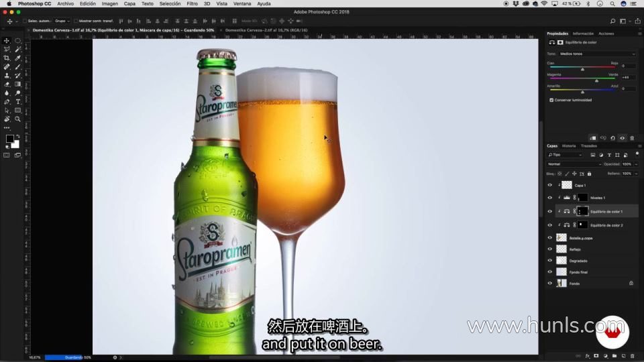644x362 pixels.
Task: Toggle Mostrar contr. transf. checkbox
Action: tap(76, 21)
